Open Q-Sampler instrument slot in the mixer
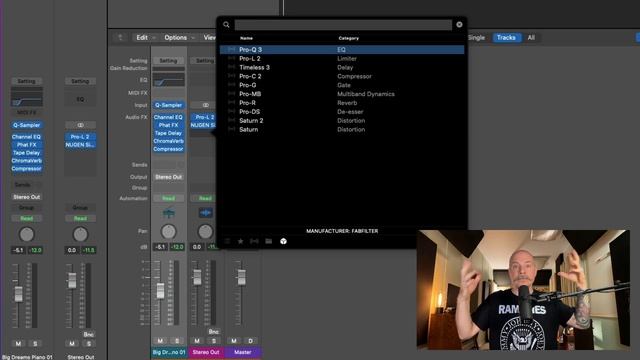 [168, 105]
